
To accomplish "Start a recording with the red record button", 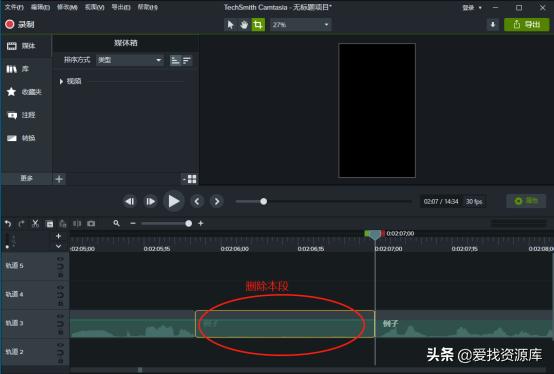I will point(10,24).
